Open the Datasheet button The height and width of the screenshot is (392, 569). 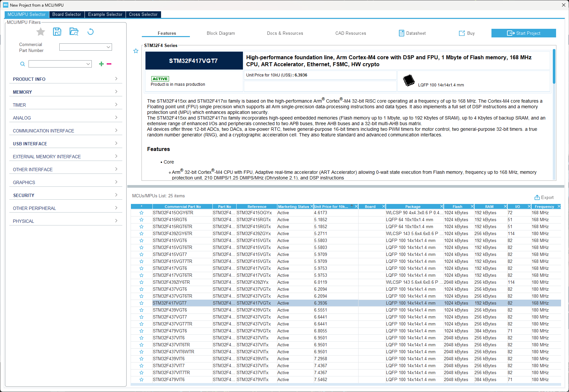[x=412, y=33]
